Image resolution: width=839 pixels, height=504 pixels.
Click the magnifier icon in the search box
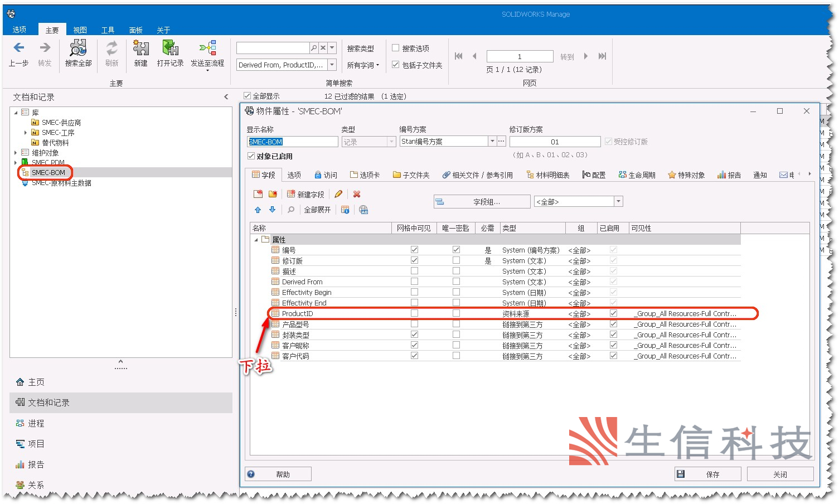click(x=314, y=48)
